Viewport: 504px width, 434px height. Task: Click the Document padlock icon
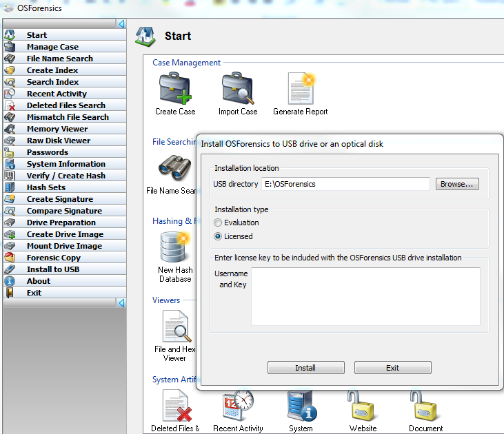[x=423, y=405]
